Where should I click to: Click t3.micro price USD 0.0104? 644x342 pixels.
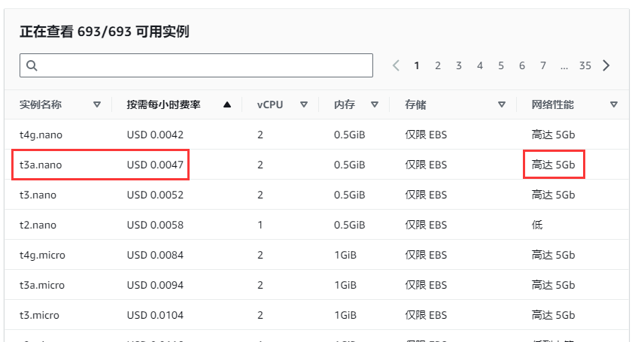pos(155,315)
